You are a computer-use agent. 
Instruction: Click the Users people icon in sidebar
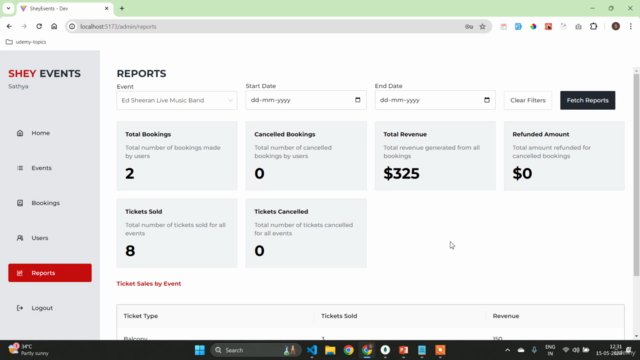coord(20,238)
